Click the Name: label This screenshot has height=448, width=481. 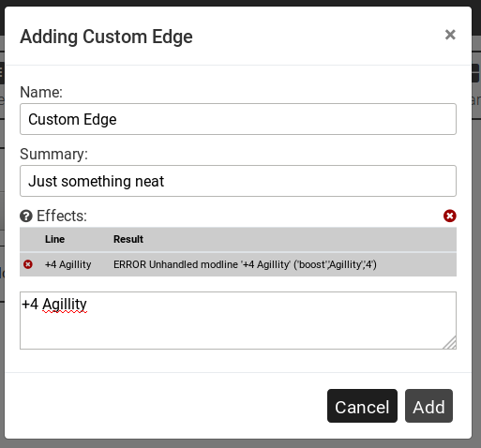(x=41, y=92)
